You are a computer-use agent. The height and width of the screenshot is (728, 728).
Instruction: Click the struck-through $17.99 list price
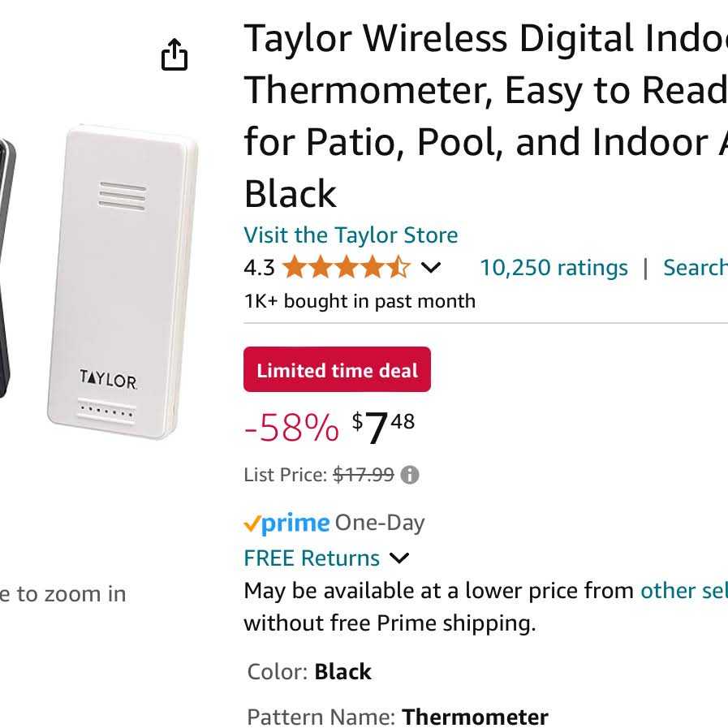364,475
